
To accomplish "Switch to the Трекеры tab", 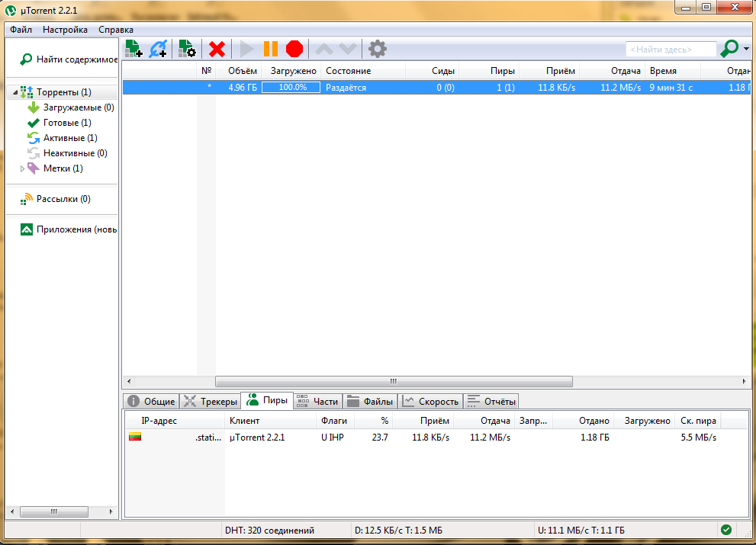I will [211, 402].
